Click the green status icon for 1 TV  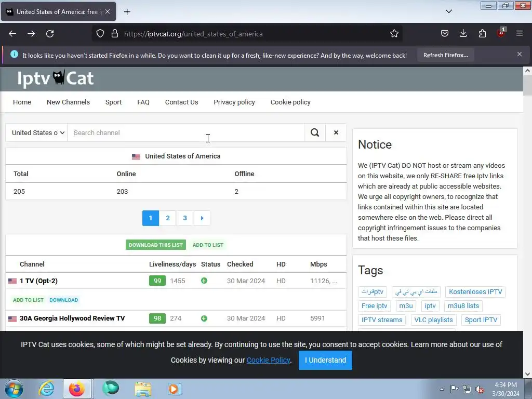204,281
